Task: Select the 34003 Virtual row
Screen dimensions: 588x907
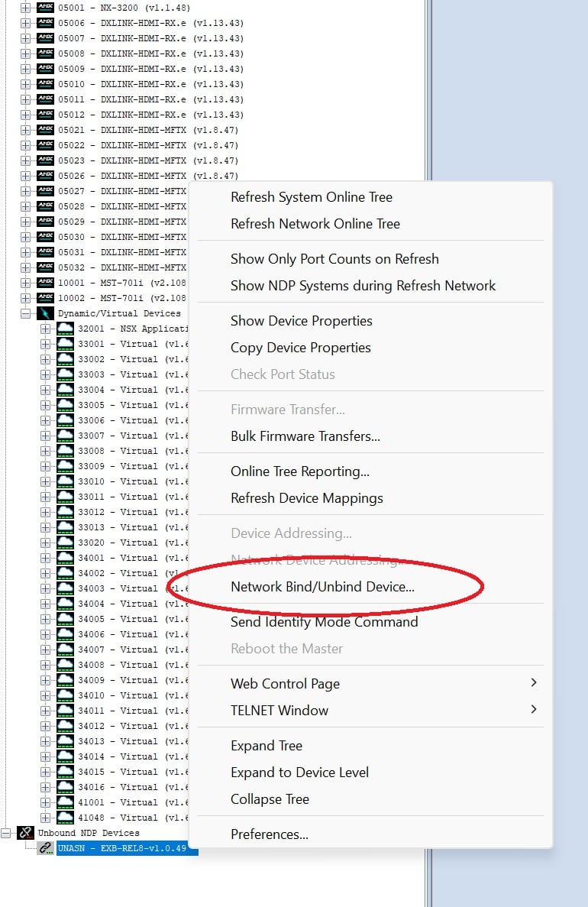Action: point(133,588)
